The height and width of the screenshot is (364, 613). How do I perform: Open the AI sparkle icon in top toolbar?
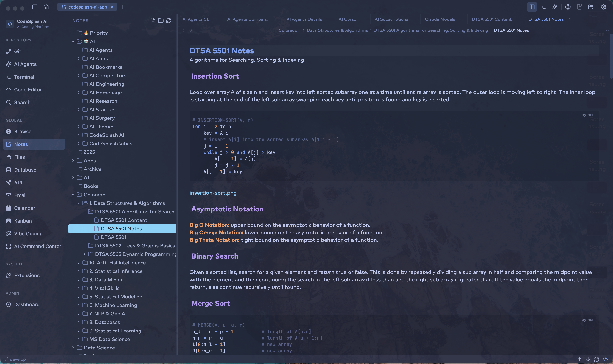(x=555, y=7)
